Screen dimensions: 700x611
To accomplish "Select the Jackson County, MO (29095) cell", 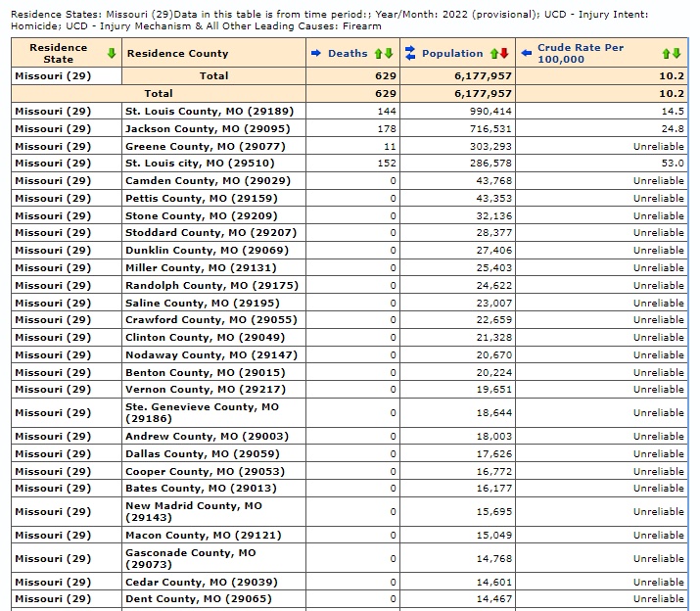I will click(x=207, y=128).
